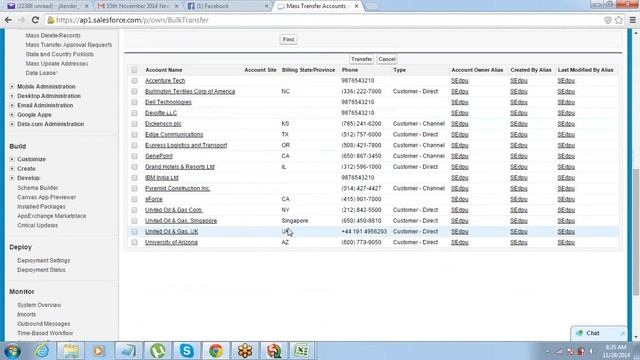Viewport: 640px width, 360px height.
Task: Check the Accenture Tech row checkbox
Action: click(x=134, y=81)
